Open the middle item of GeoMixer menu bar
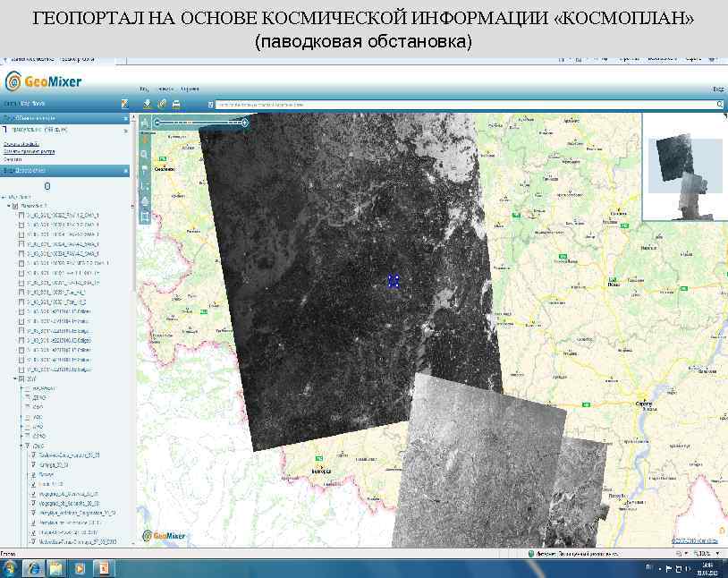 point(165,89)
